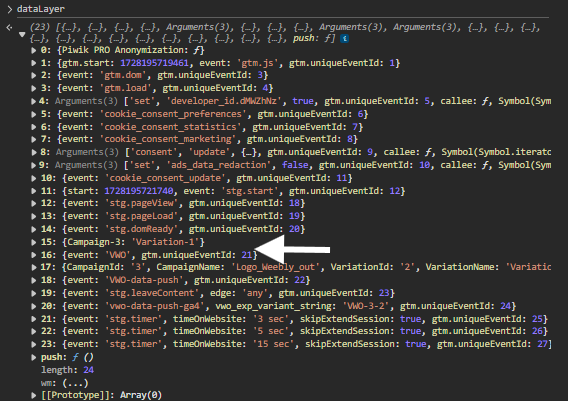Expand entry 6 cookie_consent_statistics
This screenshot has width=568, height=401.
[34, 127]
